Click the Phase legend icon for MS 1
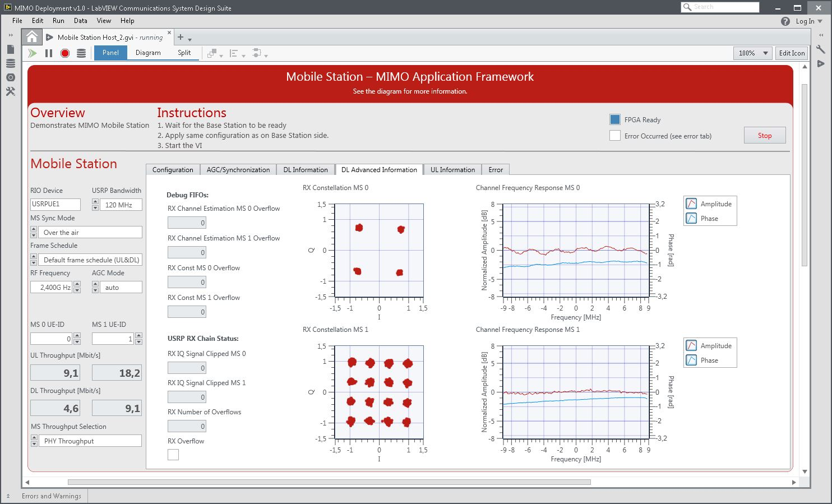Viewport: 832px width, 504px height. 692,360
